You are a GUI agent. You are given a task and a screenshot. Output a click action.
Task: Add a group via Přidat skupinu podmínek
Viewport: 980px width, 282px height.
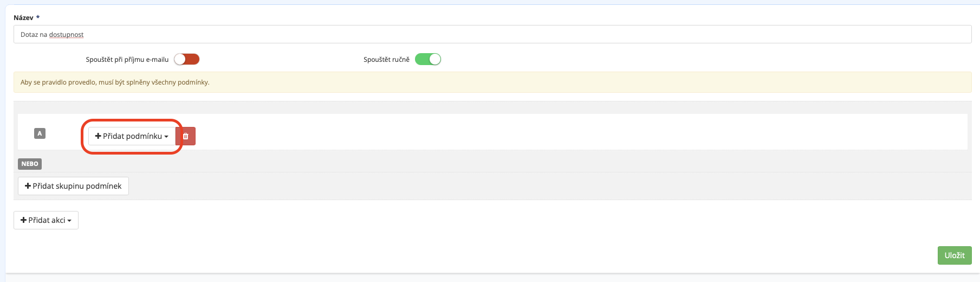73,186
